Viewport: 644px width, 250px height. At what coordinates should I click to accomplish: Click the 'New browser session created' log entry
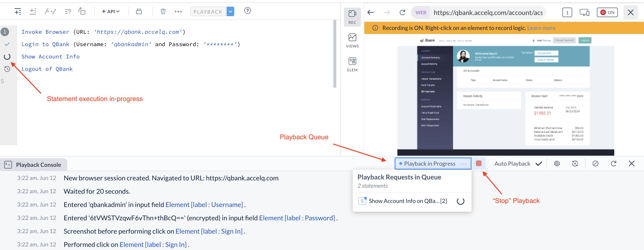pyautogui.click(x=171, y=178)
